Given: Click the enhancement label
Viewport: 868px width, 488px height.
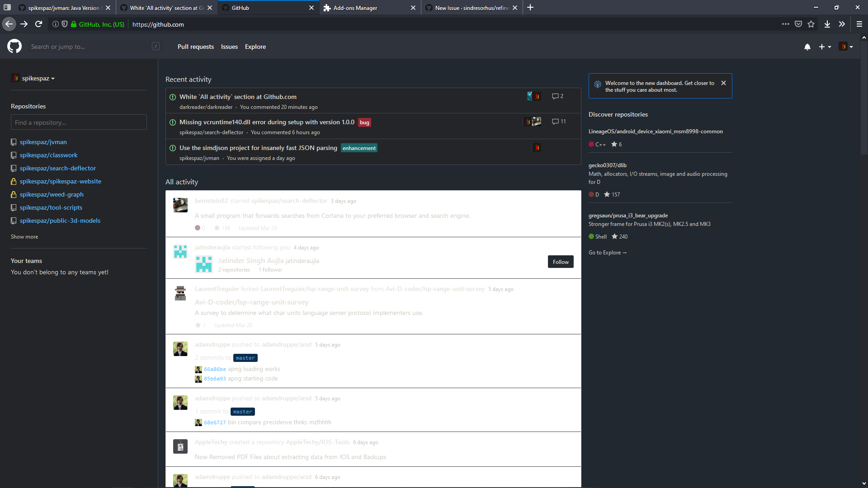Looking at the screenshot, I should click(x=359, y=148).
